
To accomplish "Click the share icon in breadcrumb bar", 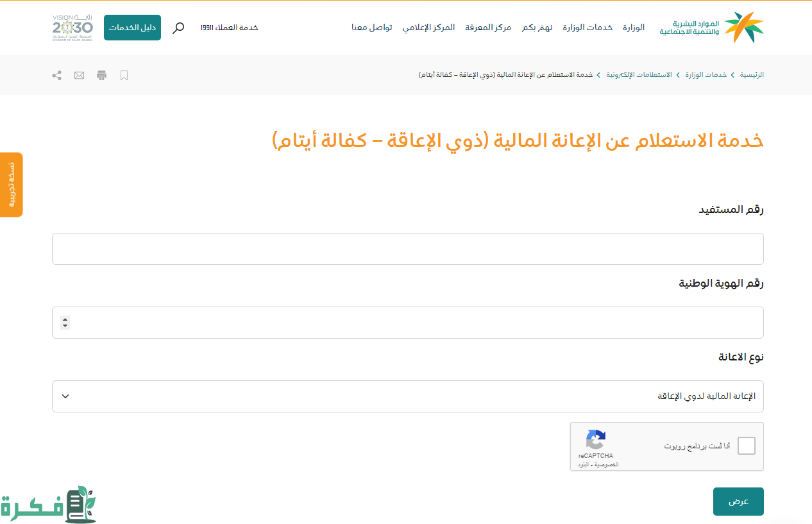I will (56, 75).
